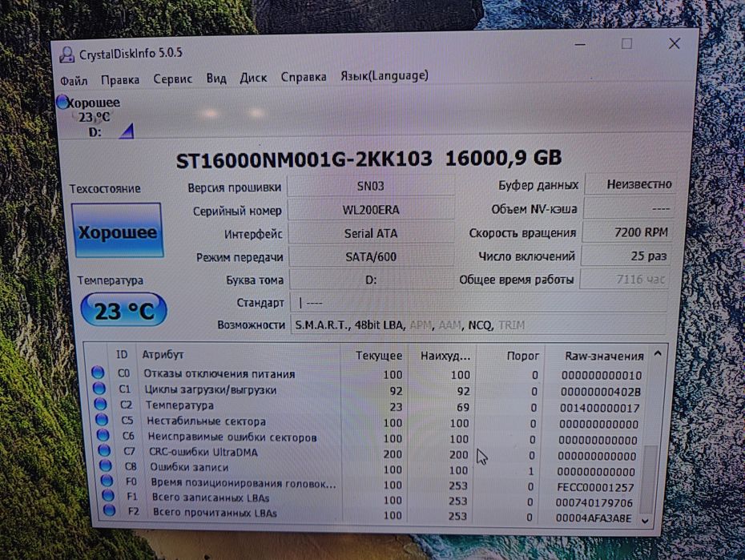Click status orb of row C0
Viewport: 745px width, 560px height.
pyautogui.click(x=98, y=373)
